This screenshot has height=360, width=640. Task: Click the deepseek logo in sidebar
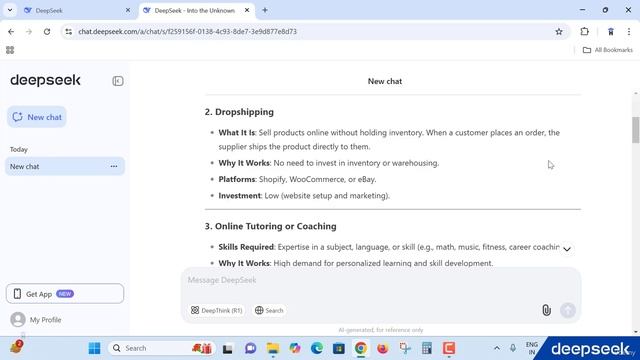coord(45,80)
